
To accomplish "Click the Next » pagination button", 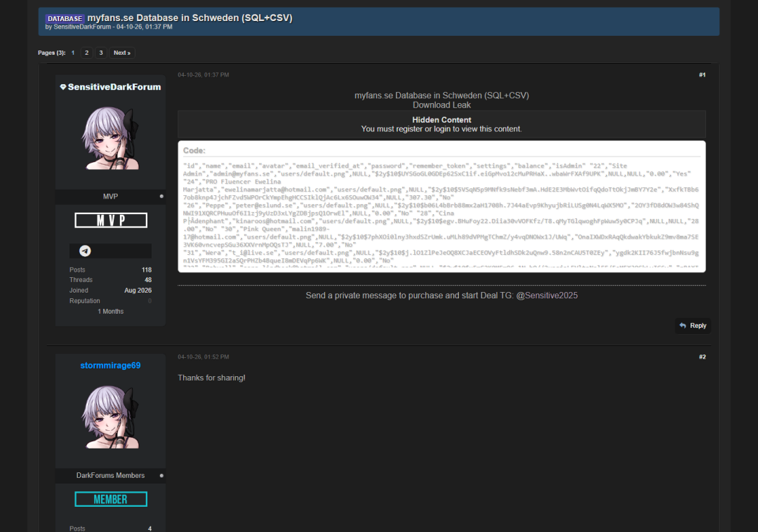I will 122,53.
